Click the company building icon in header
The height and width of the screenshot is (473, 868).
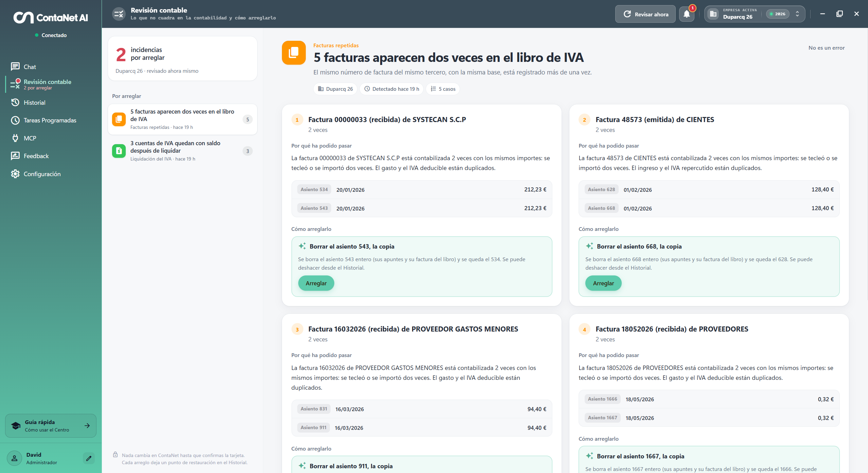(x=713, y=14)
